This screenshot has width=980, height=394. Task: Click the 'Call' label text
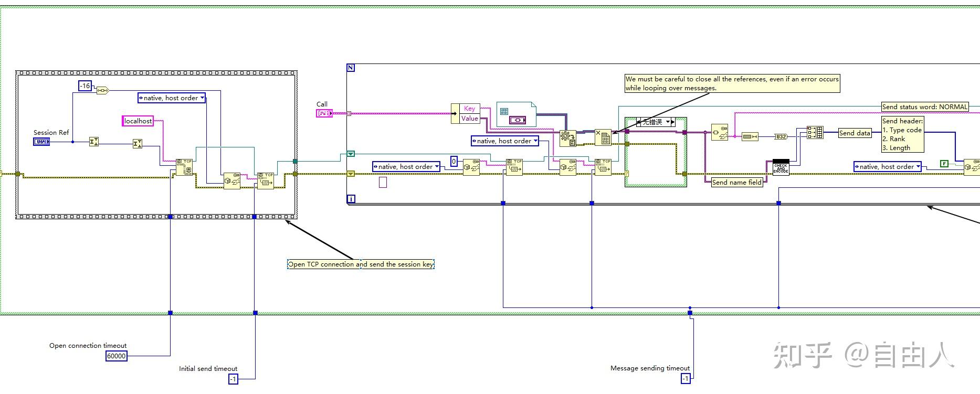322,104
